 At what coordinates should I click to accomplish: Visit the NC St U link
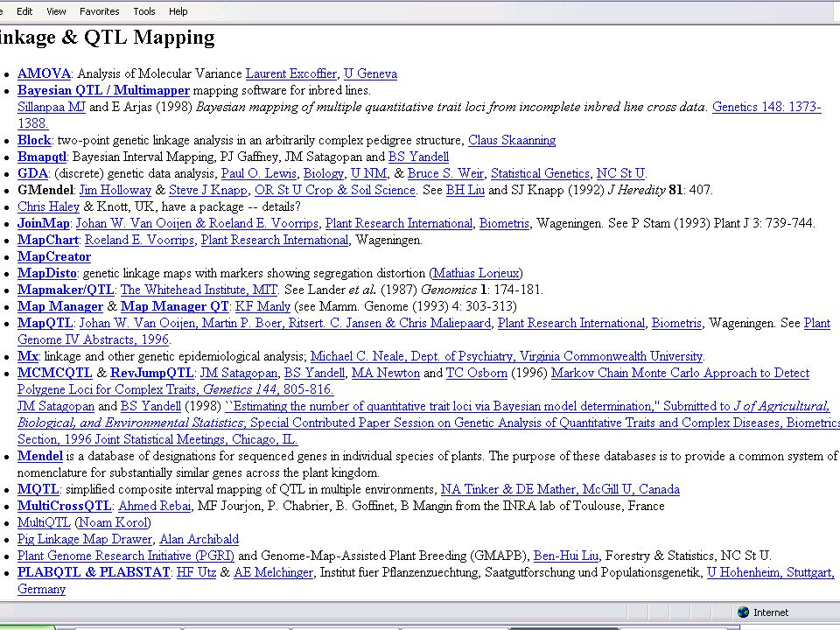tap(620, 173)
